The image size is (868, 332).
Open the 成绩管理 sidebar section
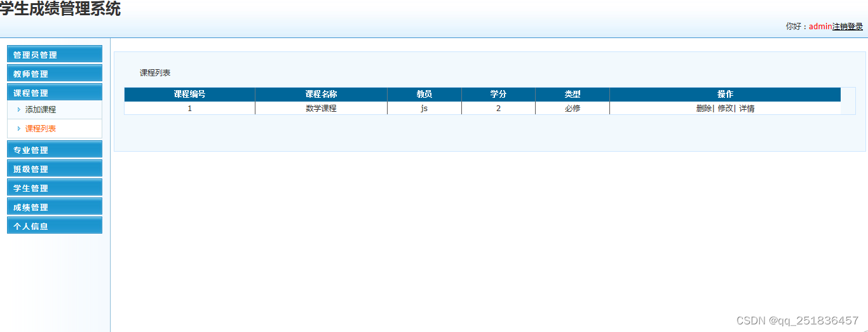55,207
